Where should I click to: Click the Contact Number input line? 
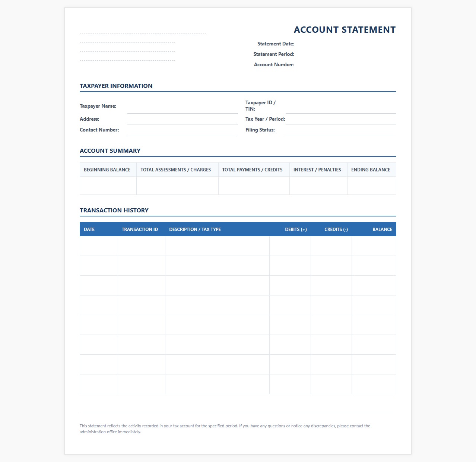[x=183, y=130]
